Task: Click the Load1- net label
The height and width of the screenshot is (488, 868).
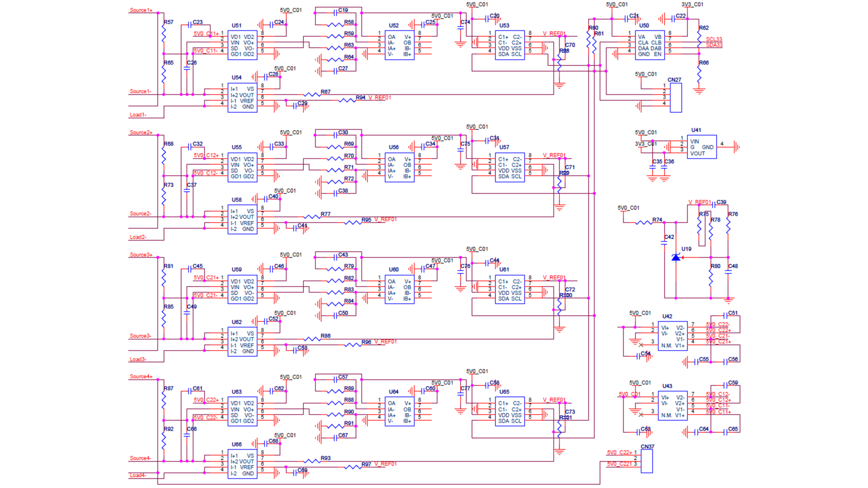Action: 138,115
